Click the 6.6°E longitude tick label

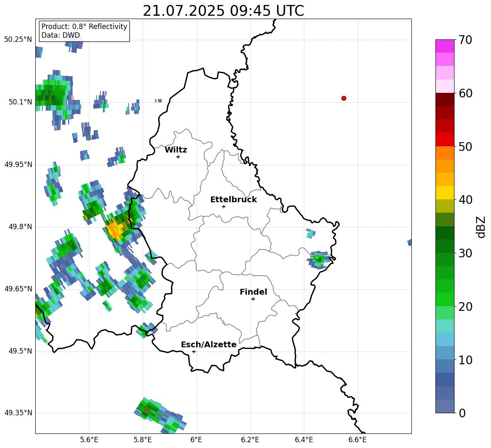tap(357, 440)
